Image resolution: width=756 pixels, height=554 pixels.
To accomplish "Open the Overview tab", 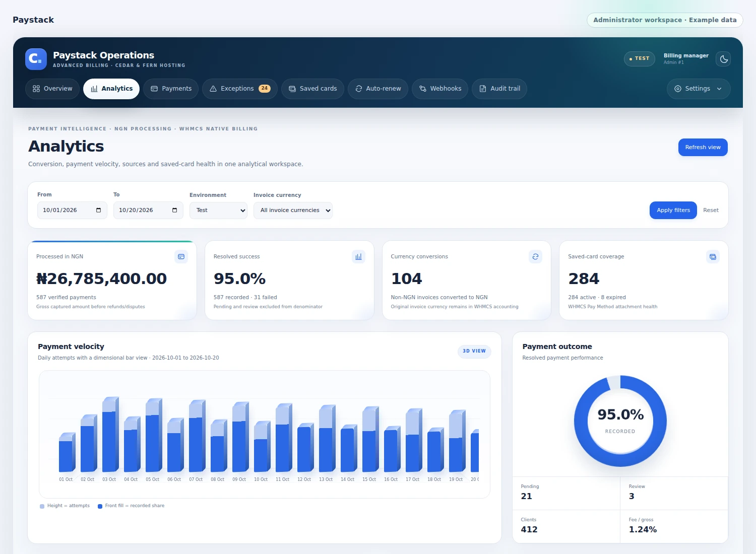I will (x=52, y=89).
